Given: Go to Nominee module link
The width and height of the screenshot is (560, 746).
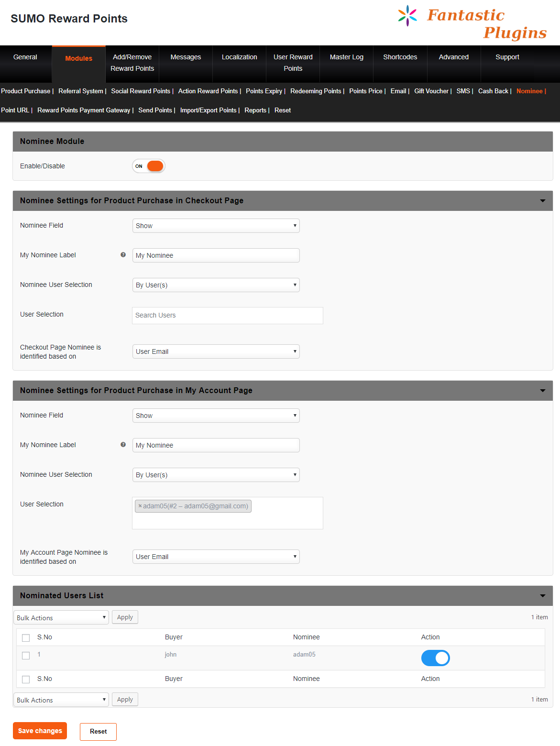Looking at the screenshot, I should (529, 91).
